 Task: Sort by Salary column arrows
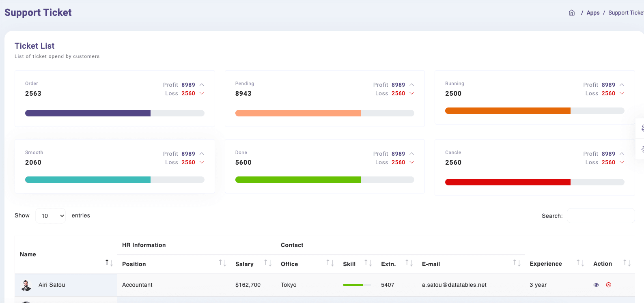pyautogui.click(x=268, y=263)
